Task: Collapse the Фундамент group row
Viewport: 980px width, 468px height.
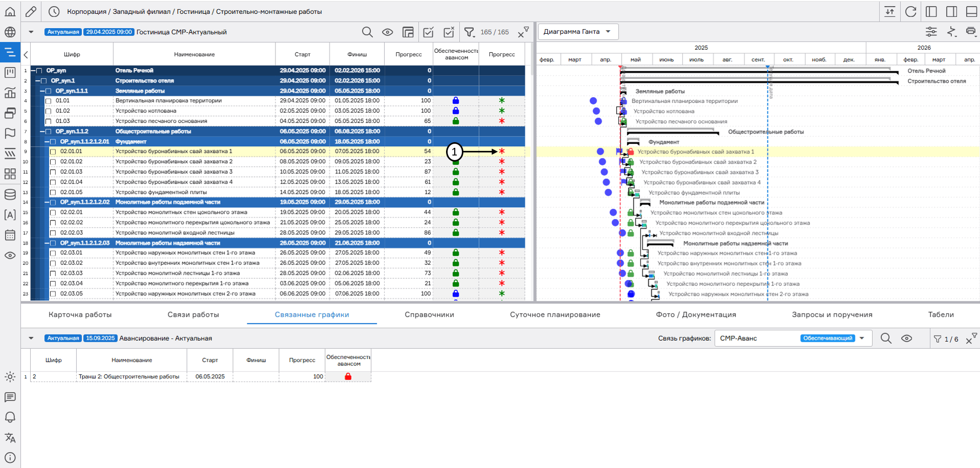Action: pos(46,142)
